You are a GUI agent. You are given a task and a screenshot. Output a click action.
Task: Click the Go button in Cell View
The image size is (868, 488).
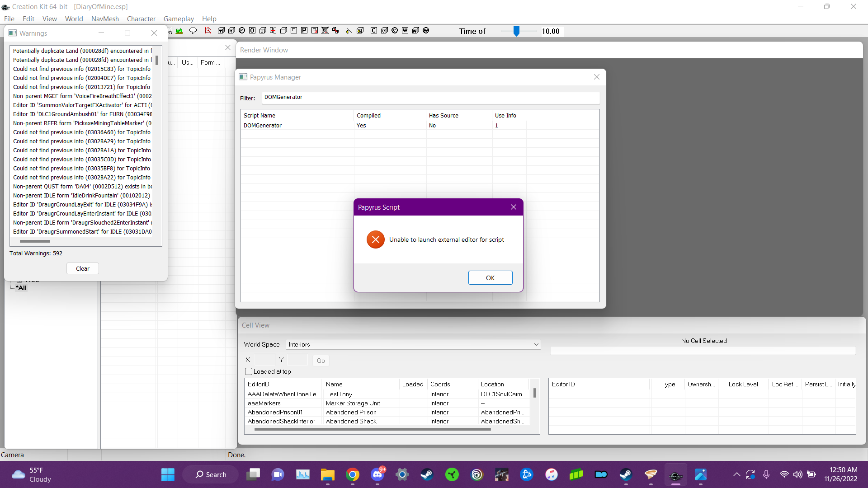point(321,361)
